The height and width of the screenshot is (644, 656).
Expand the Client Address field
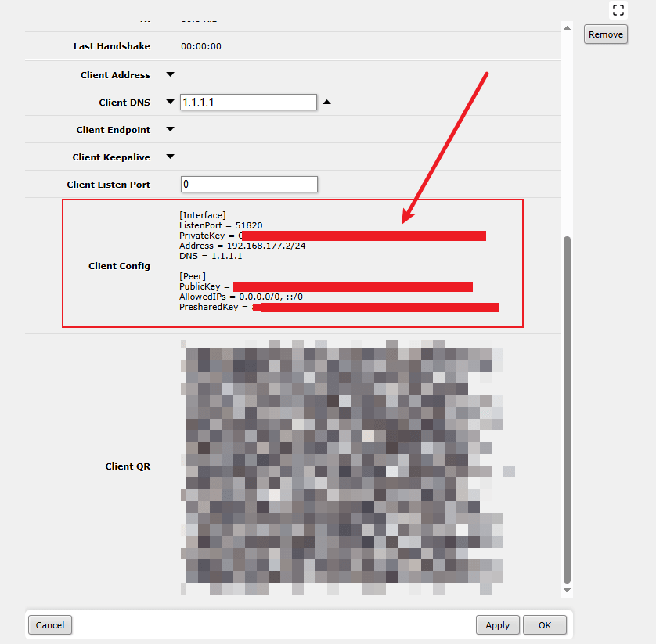tap(170, 75)
